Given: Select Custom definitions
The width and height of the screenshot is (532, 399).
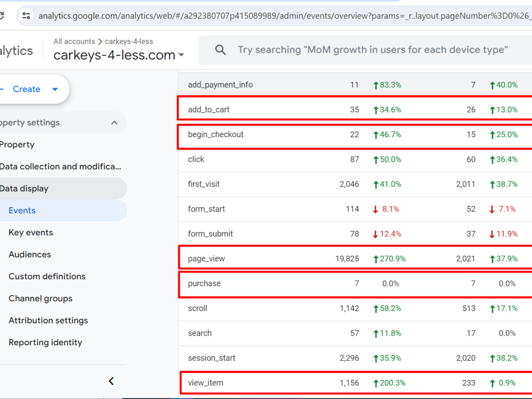Looking at the screenshot, I should pyautogui.click(x=47, y=277).
